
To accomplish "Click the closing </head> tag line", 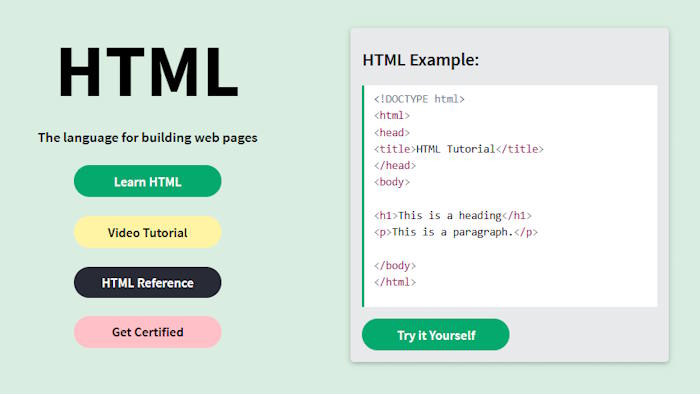I will click(395, 166).
